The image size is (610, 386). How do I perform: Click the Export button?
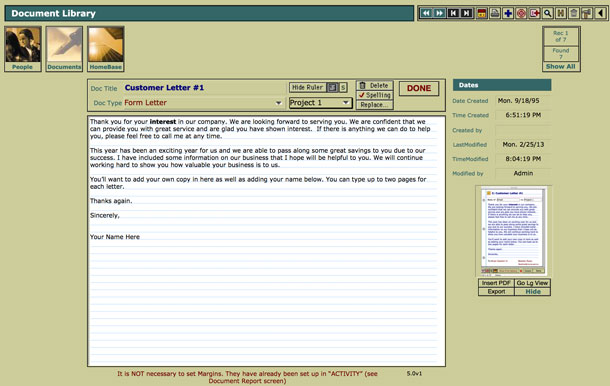pyautogui.click(x=496, y=291)
